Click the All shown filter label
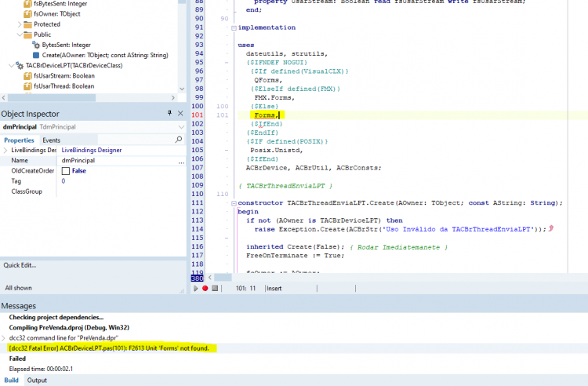Image resolution: width=588 pixels, height=386 pixels. coord(18,288)
